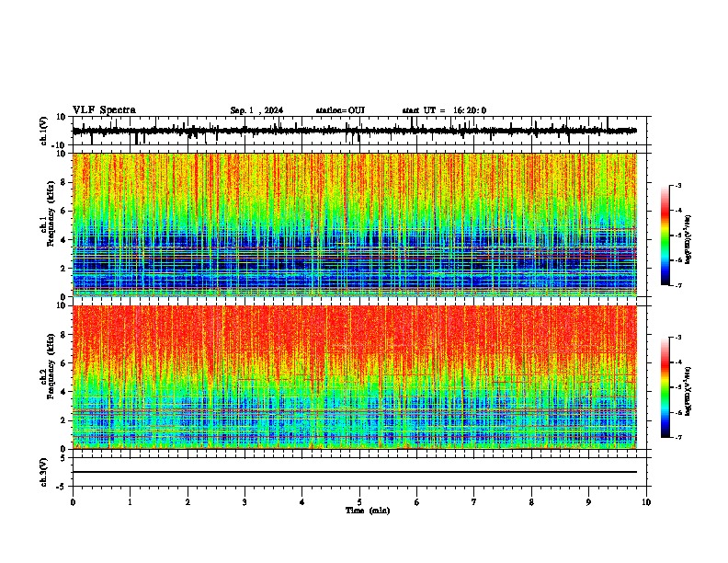The height and width of the screenshot is (563, 728).
Task: Click the ch.2 spectrogram "2" kHz tick label
Action: click(64, 420)
